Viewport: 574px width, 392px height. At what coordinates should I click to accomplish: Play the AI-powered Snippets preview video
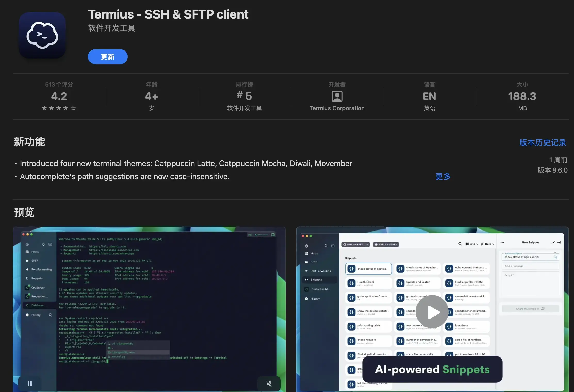pos(432,312)
